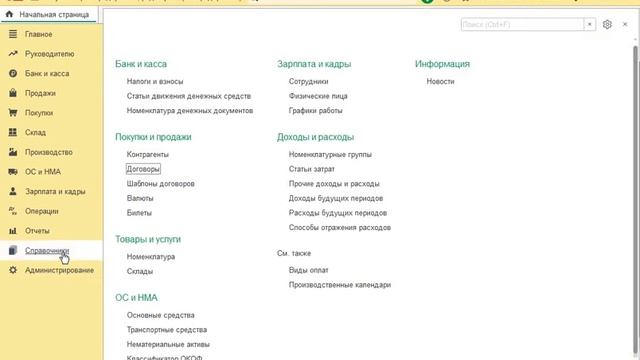Click the vertical scrollbar of the menu
Image resolution: width=640 pixels, height=360 pixels.
pos(636,199)
